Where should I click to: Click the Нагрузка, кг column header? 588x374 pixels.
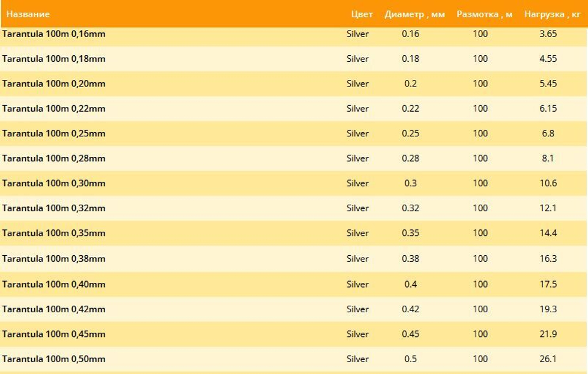click(552, 14)
